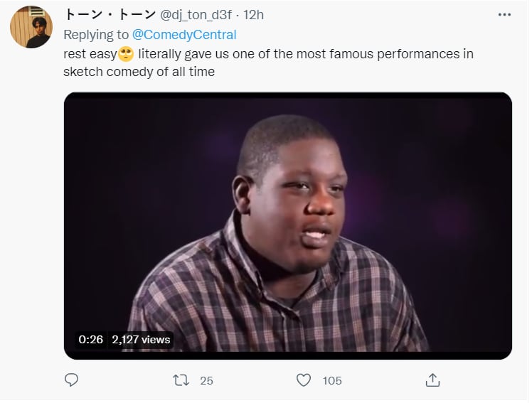Click the tweet text about sketch comedy
Image resolution: width=532 pixels, height=403 pixels.
[x=268, y=63]
